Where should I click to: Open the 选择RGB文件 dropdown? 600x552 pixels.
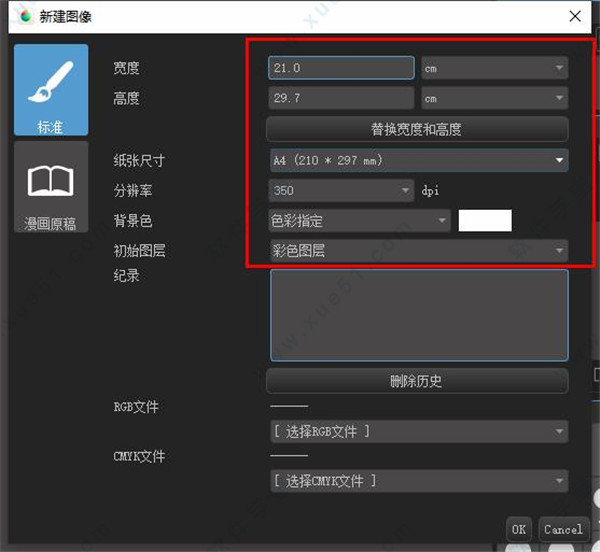point(419,432)
